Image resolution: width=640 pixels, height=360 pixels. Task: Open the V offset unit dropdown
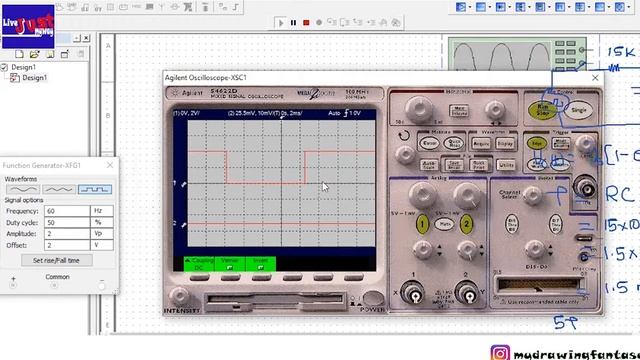[x=102, y=245]
